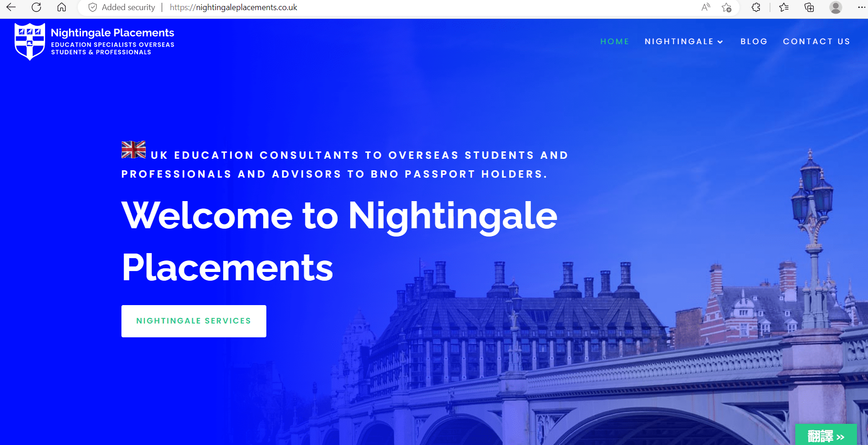The height and width of the screenshot is (445, 868).
Task: Open the browser profile avatar
Action: (836, 7)
